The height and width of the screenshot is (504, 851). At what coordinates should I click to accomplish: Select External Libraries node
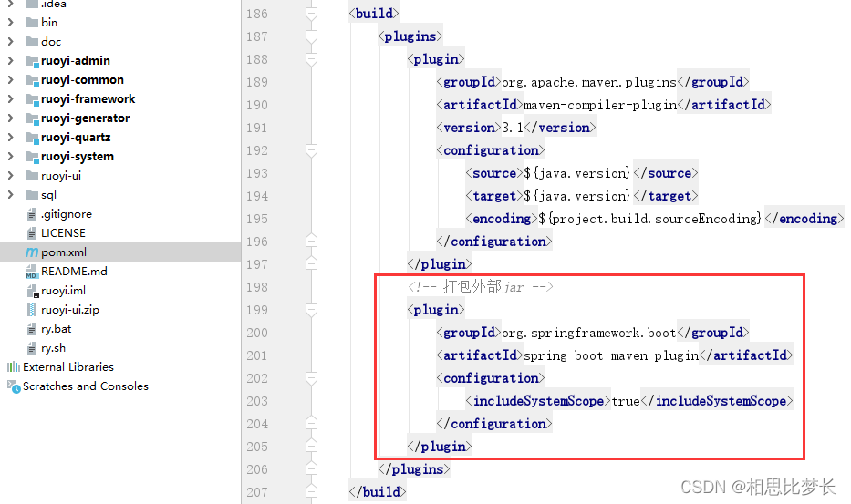coord(68,367)
